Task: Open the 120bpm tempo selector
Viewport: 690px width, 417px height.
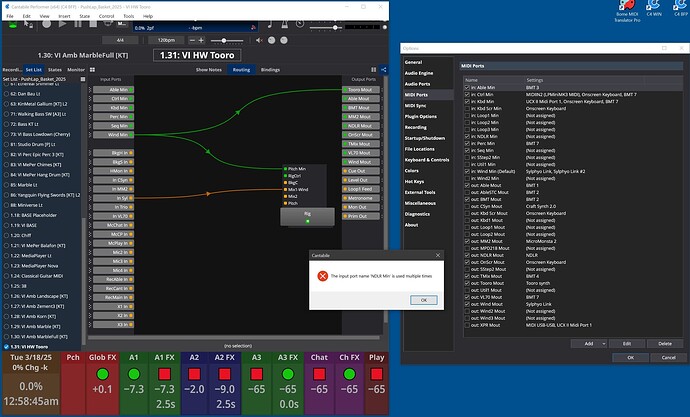Action: point(166,40)
